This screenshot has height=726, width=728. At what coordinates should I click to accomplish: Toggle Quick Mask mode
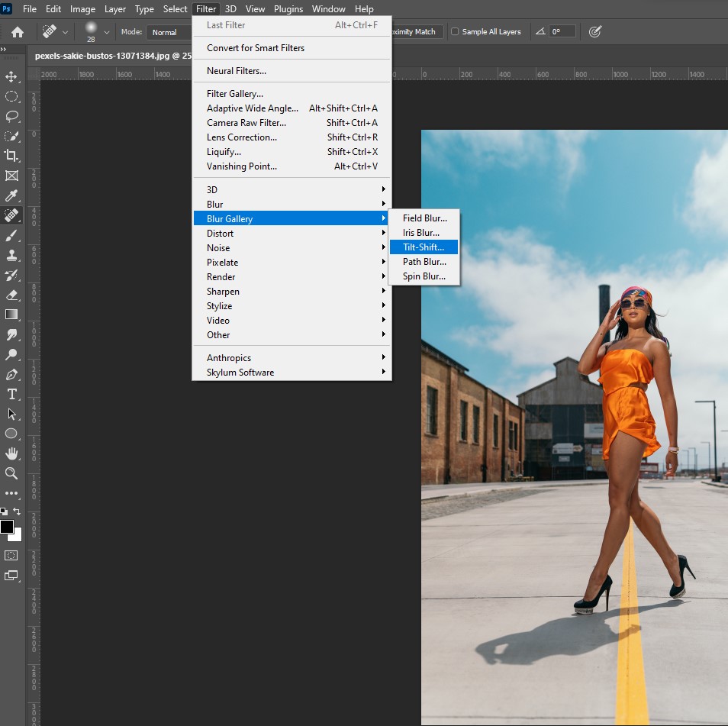(x=11, y=555)
